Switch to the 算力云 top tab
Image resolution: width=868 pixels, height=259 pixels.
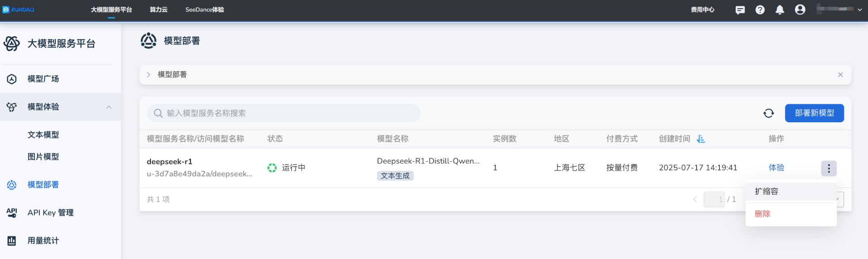tap(159, 10)
